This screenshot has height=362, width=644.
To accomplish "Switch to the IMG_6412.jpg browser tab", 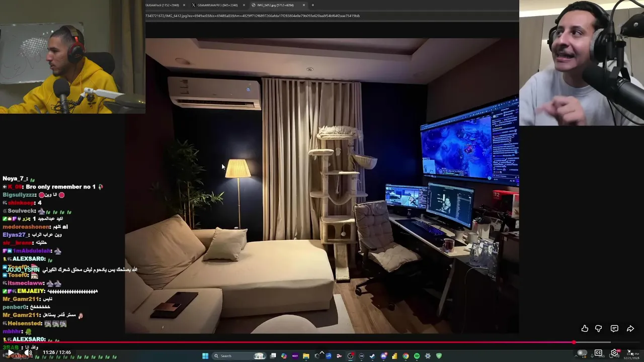I will click(275, 5).
